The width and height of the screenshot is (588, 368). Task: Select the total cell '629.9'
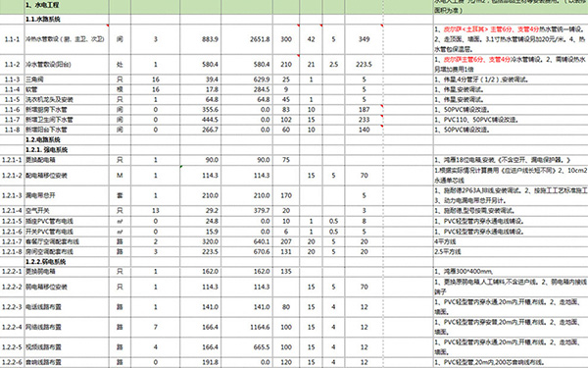[x=247, y=79]
